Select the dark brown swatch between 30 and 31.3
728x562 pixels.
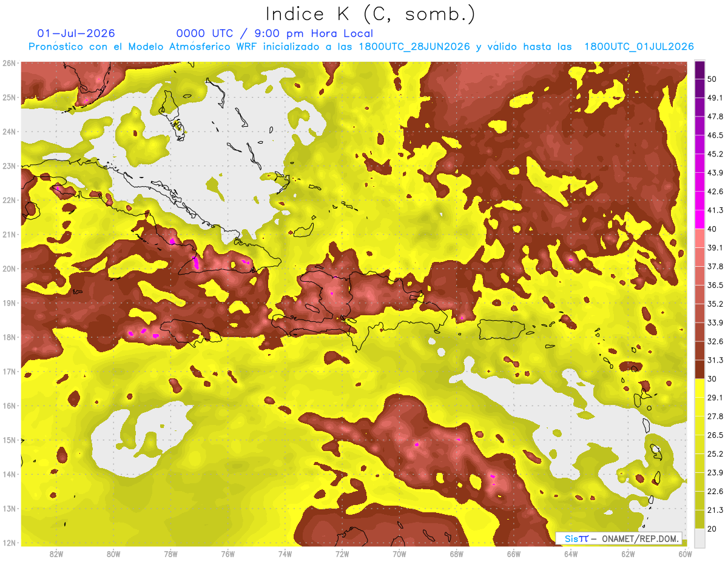[x=700, y=370]
